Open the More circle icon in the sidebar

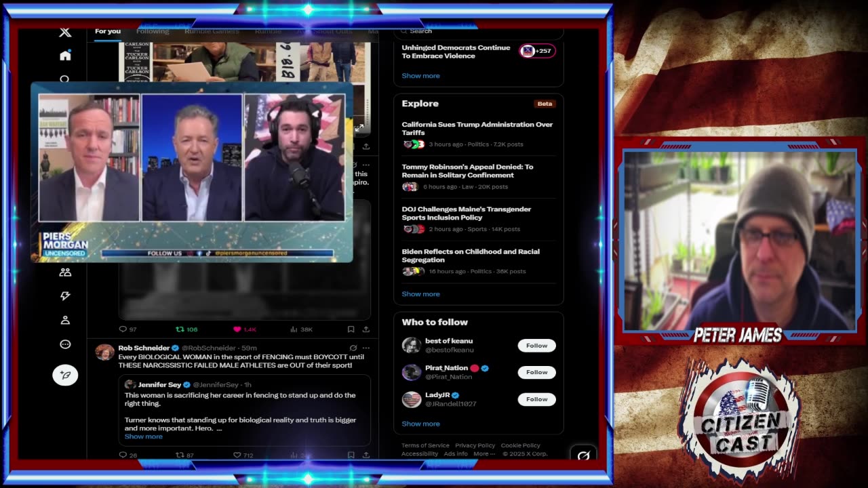click(x=65, y=344)
